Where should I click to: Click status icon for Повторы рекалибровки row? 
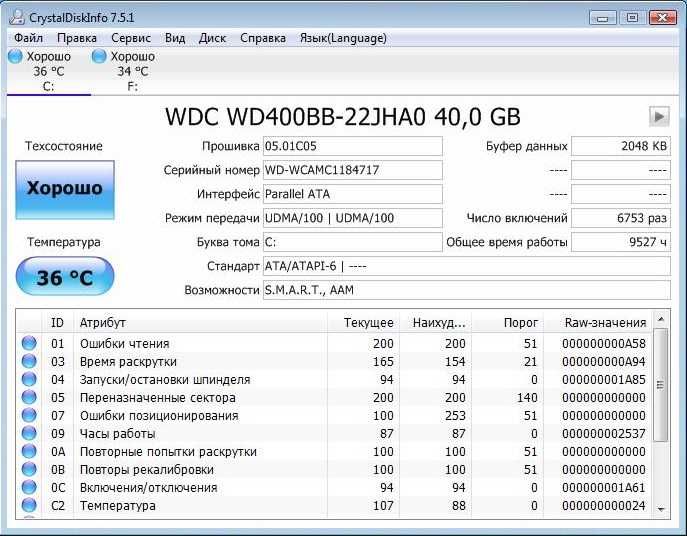29,469
